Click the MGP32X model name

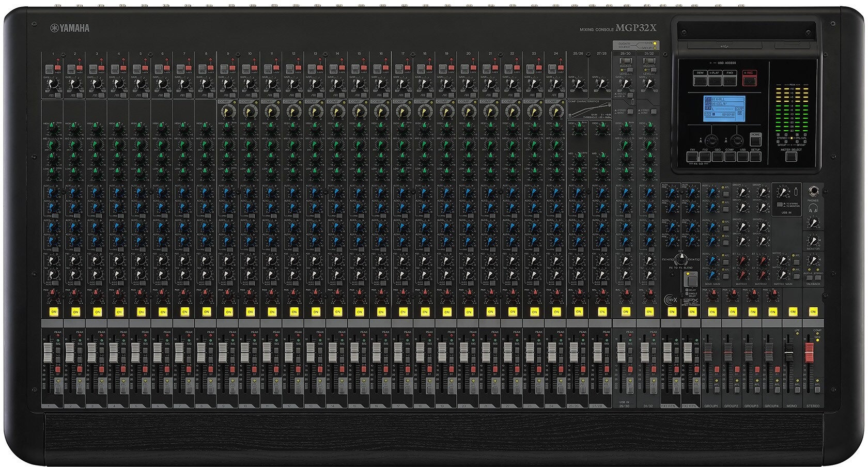pos(636,28)
